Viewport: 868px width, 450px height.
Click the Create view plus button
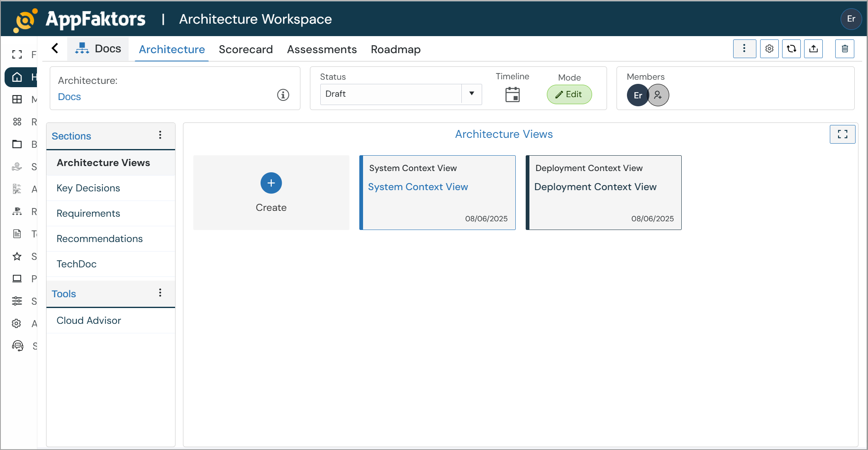pyautogui.click(x=271, y=183)
